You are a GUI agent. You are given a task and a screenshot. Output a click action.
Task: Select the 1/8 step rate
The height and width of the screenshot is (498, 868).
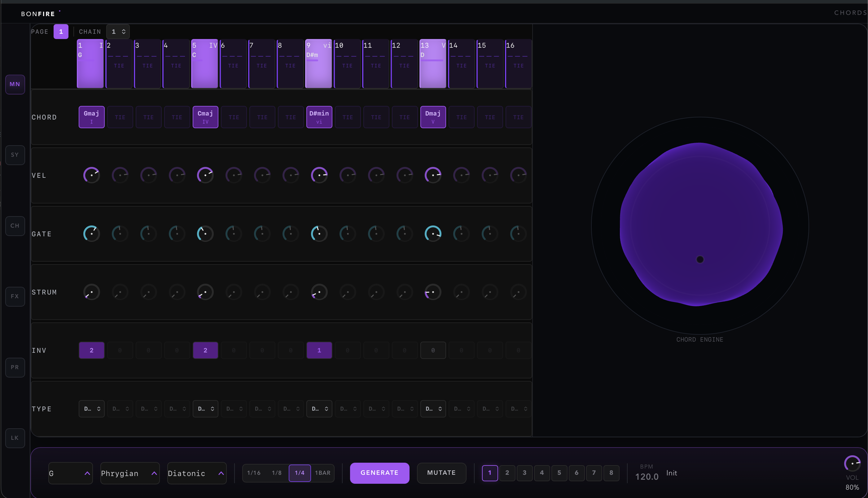[x=276, y=473]
